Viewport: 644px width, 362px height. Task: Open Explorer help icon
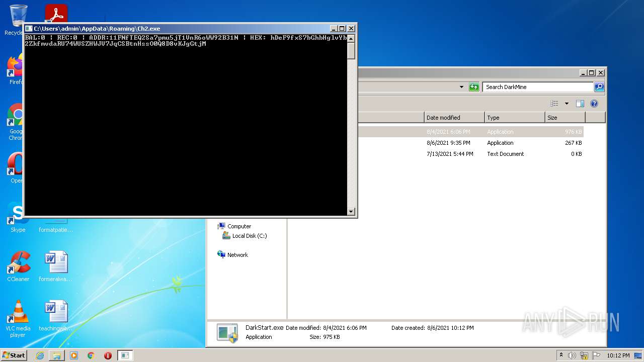click(594, 104)
